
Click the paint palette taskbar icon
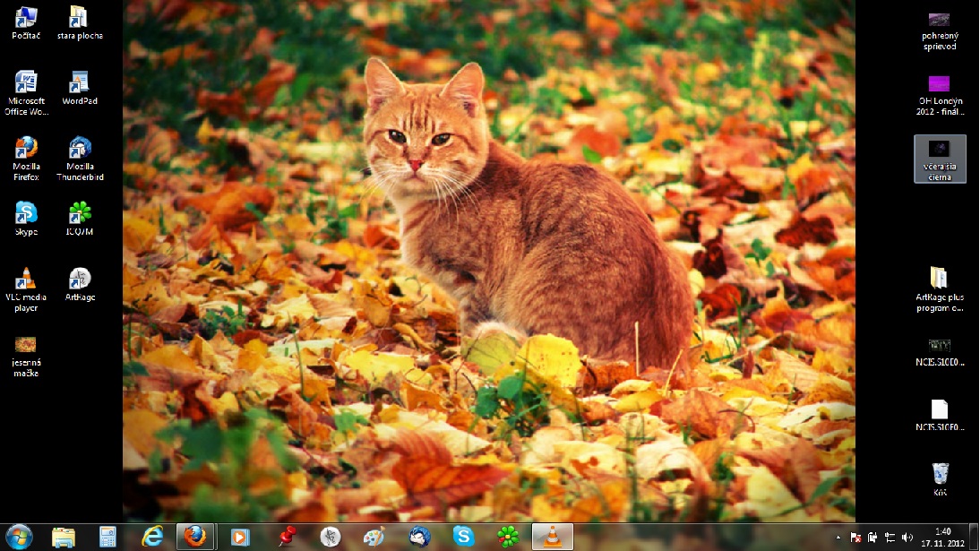(x=374, y=537)
